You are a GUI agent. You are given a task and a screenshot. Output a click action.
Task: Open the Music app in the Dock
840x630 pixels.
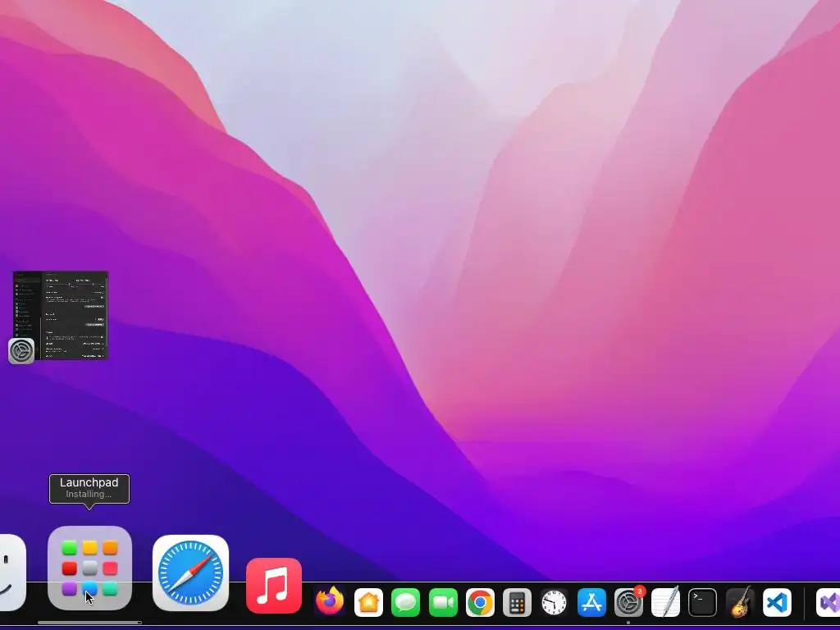(274, 586)
